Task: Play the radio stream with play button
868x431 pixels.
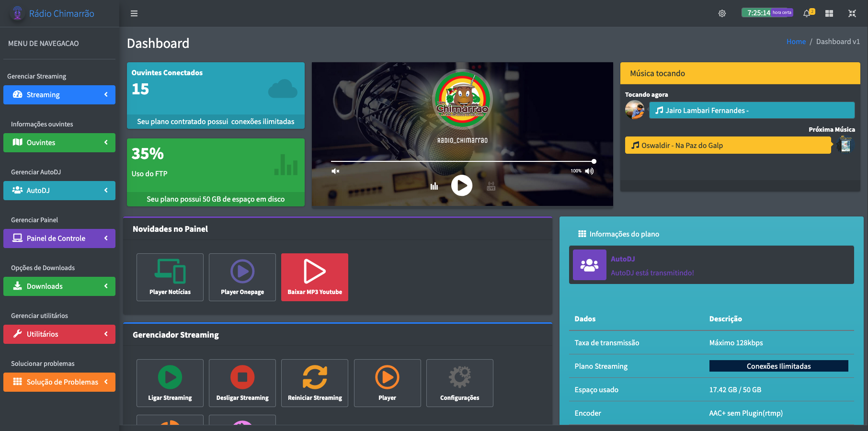Action: click(462, 185)
